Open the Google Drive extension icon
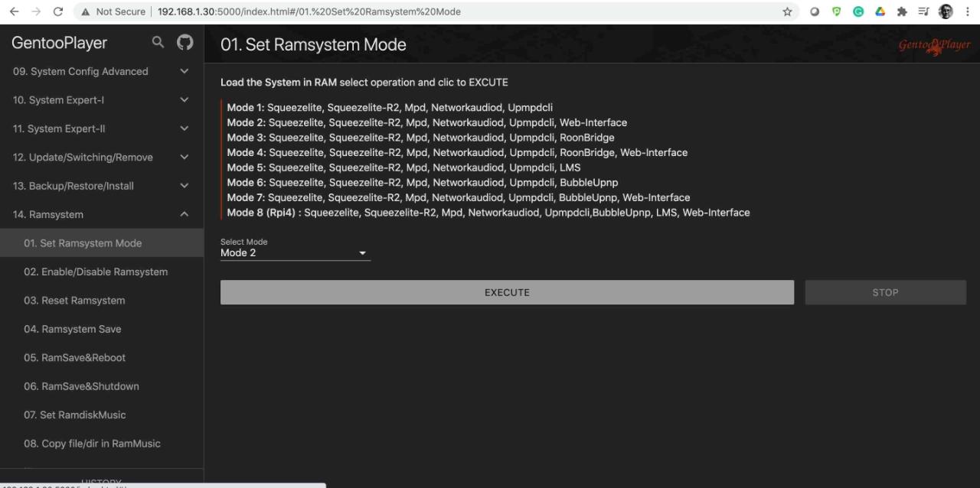This screenshot has width=980, height=488. coord(880,11)
